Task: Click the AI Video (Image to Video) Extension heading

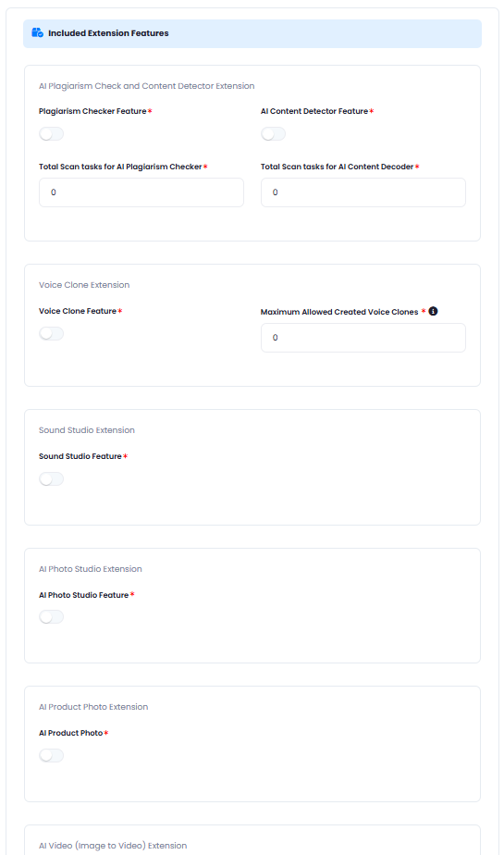Action: coord(113,846)
